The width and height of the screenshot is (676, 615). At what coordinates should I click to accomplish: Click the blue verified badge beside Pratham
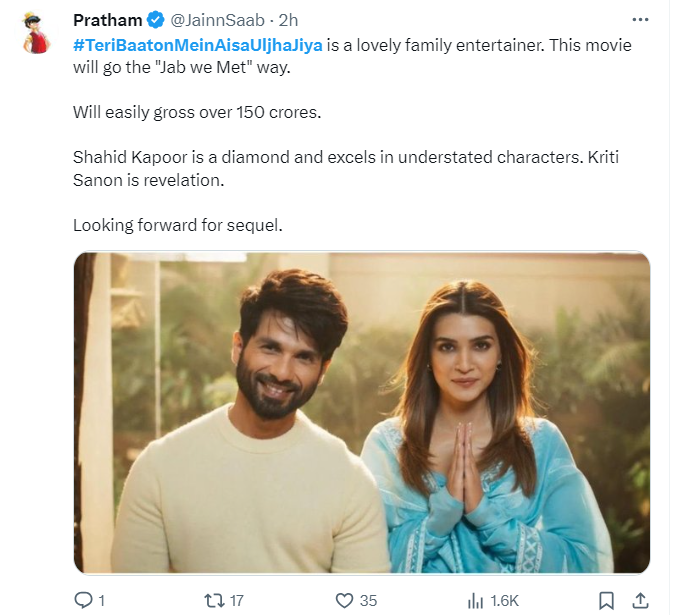pos(155,20)
